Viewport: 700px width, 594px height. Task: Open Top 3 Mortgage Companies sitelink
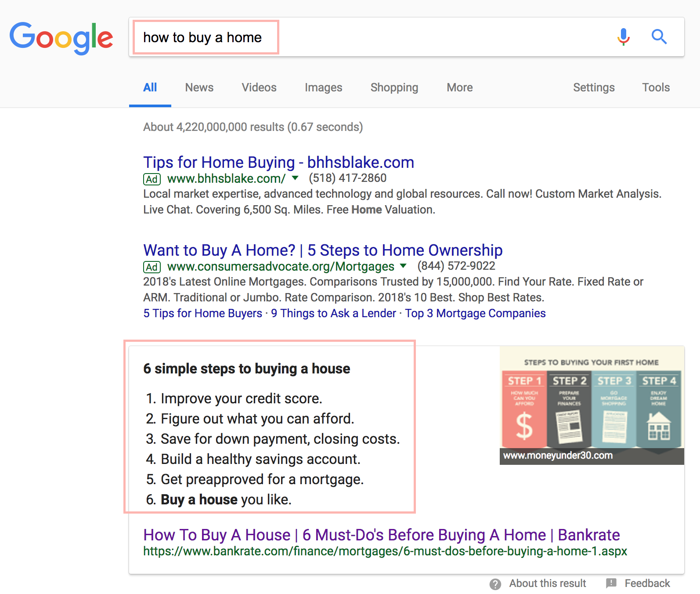pyautogui.click(x=475, y=313)
